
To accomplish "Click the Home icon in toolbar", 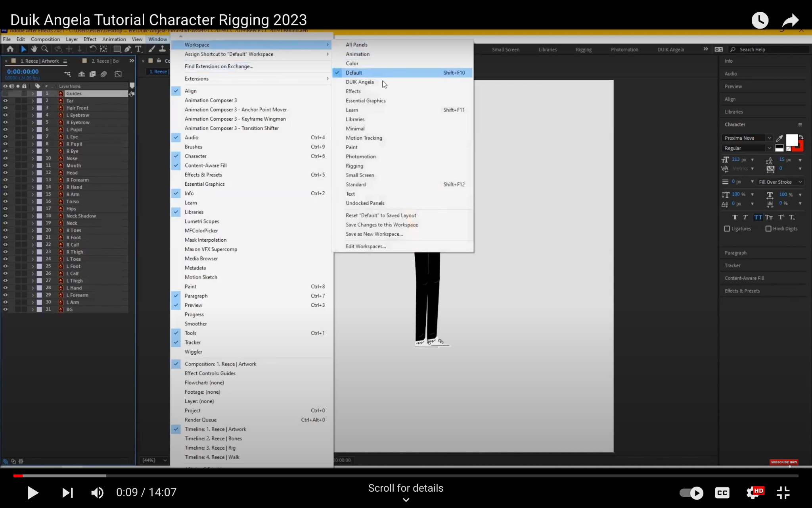I will 10,49.
